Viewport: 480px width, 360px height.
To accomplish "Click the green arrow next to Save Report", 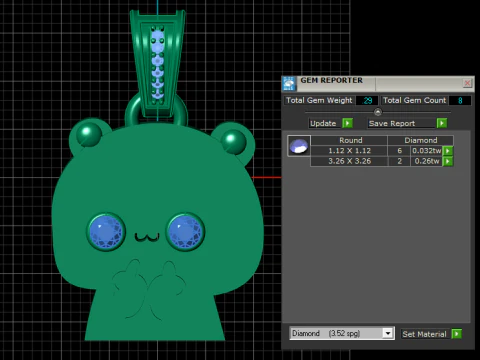I will point(442,123).
